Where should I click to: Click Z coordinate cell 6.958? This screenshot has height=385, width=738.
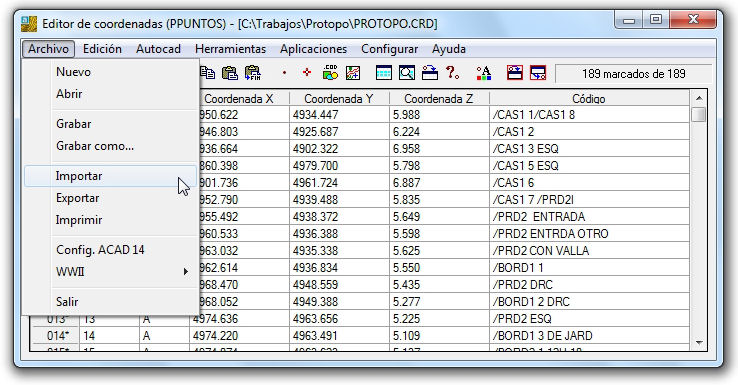click(x=439, y=149)
